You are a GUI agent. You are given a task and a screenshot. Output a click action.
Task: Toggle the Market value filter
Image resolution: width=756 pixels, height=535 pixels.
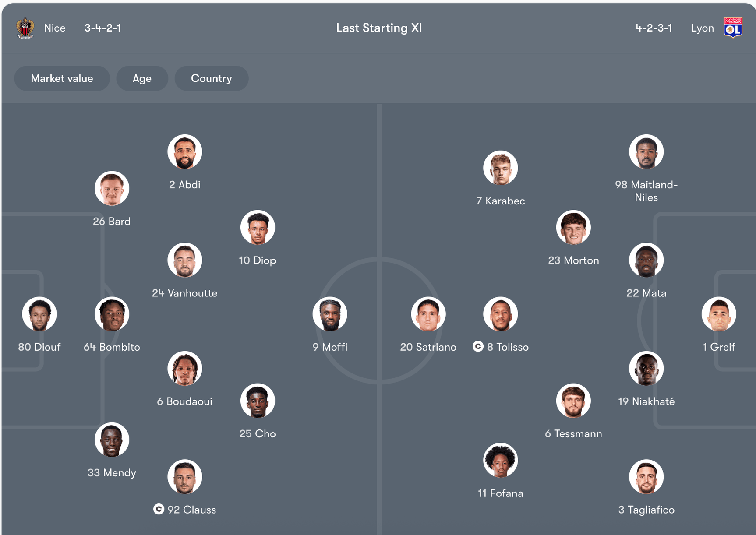pos(62,78)
